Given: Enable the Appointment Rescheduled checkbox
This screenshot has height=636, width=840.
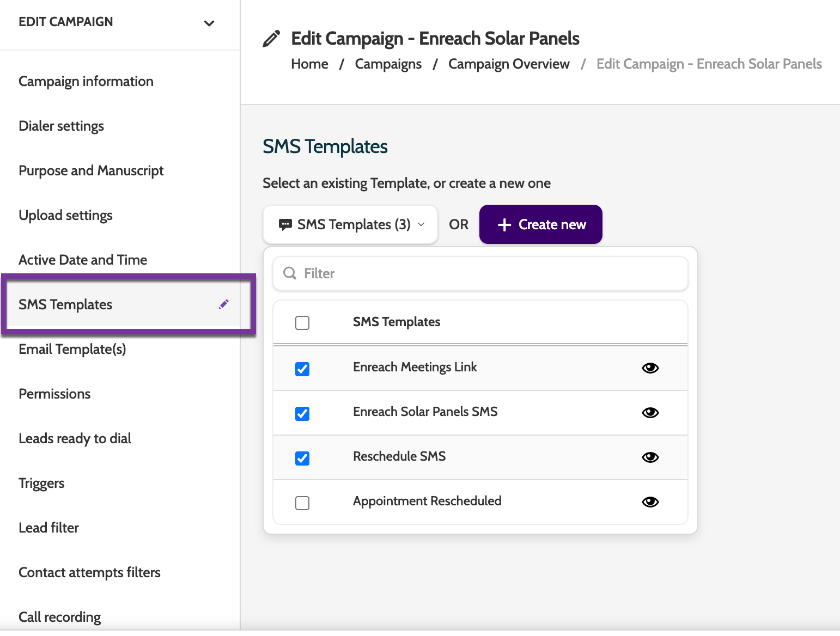Looking at the screenshot, I should [x=302, y=503].
